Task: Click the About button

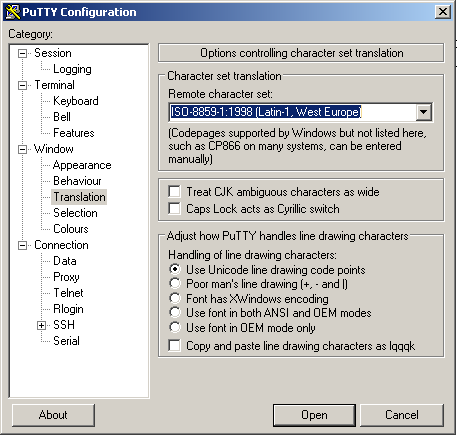Action: [53, 415]
